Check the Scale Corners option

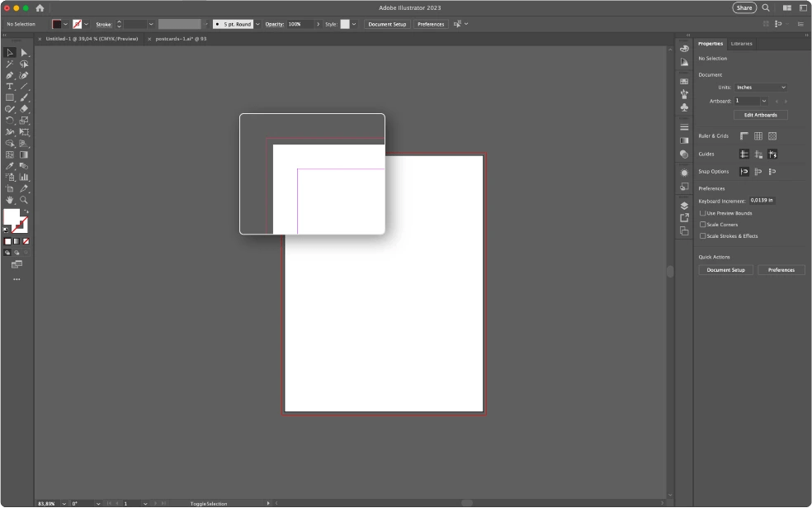(701, 224)
